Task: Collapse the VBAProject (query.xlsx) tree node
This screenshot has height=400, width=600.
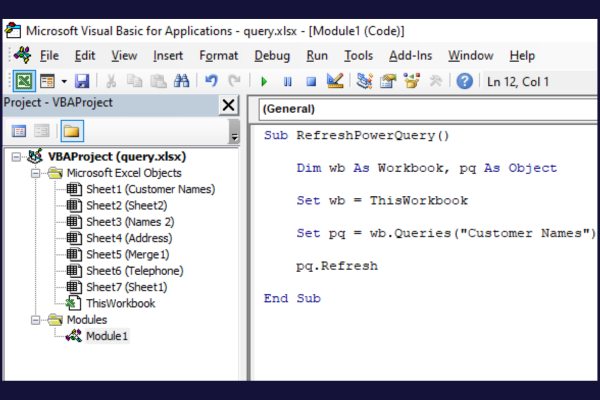Action: [15, 157]
